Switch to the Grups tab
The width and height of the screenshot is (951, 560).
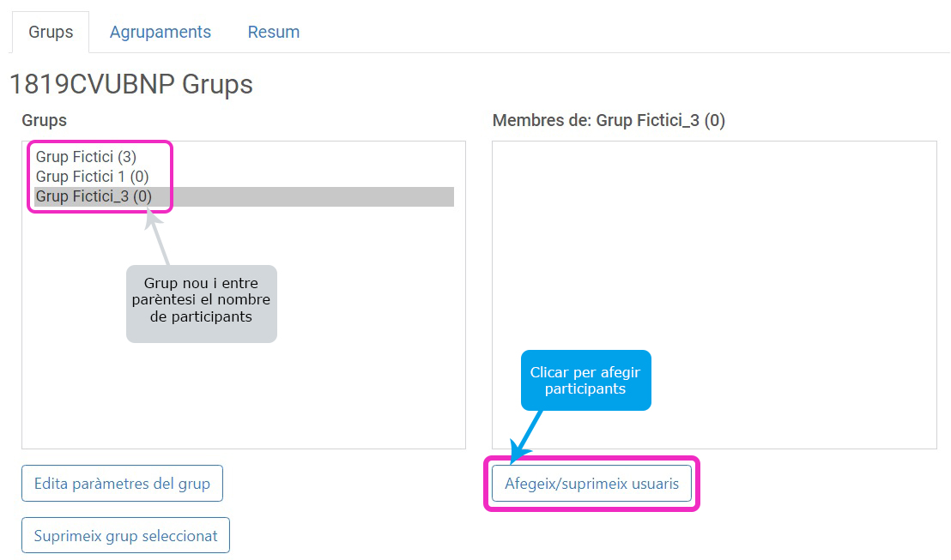coord(51,33)
